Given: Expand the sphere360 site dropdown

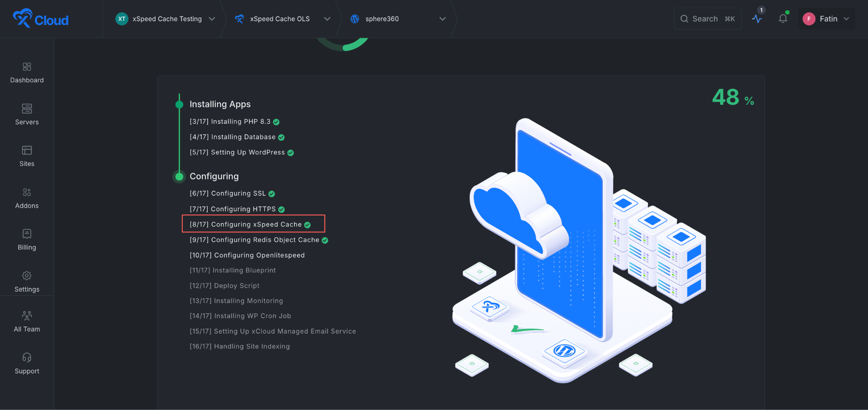Looking at the screenshot, I should point(443,19).
